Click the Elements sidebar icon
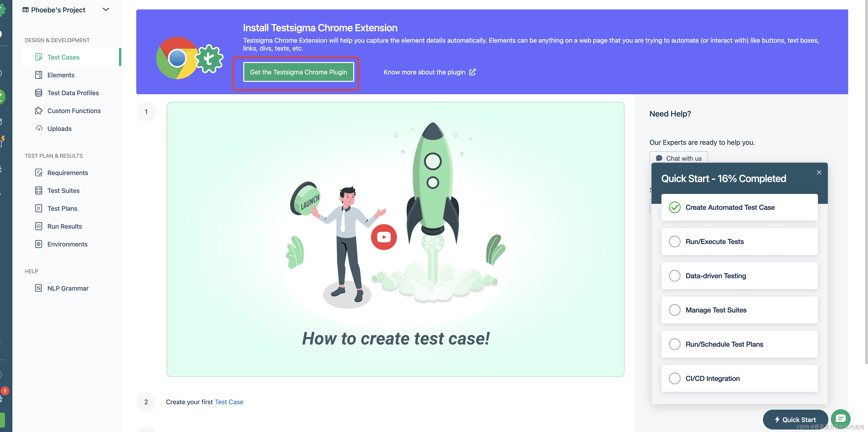 pyautogui.click(x=39, y=75)
